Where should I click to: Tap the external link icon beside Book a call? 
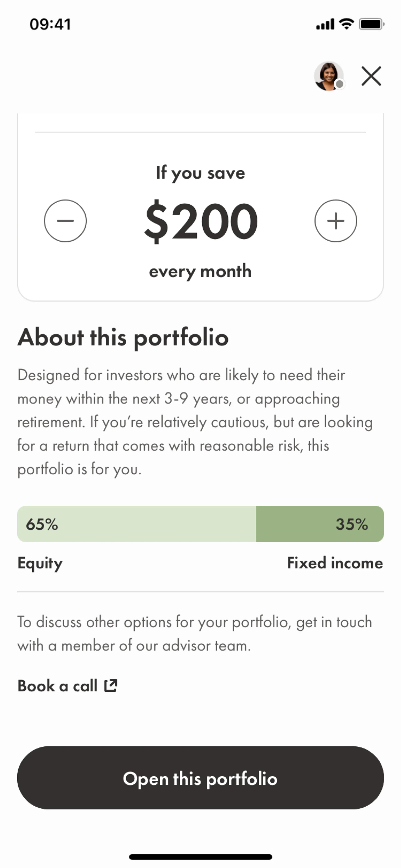click(110, 685)
